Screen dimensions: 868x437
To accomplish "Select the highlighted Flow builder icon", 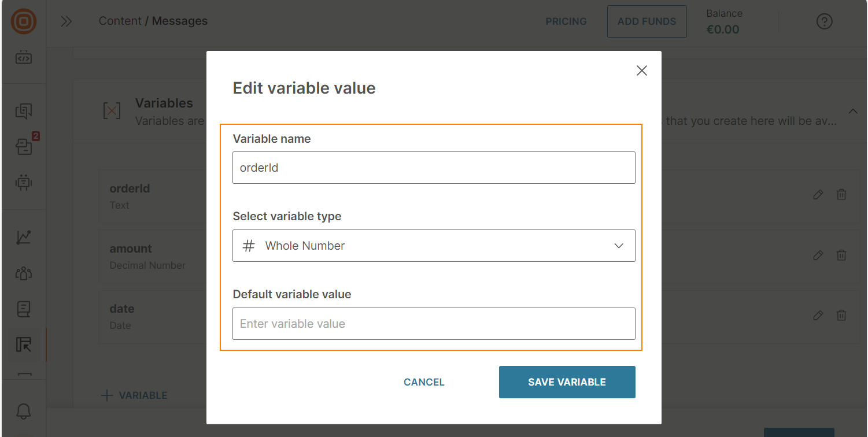I will (x=23, y=345).
